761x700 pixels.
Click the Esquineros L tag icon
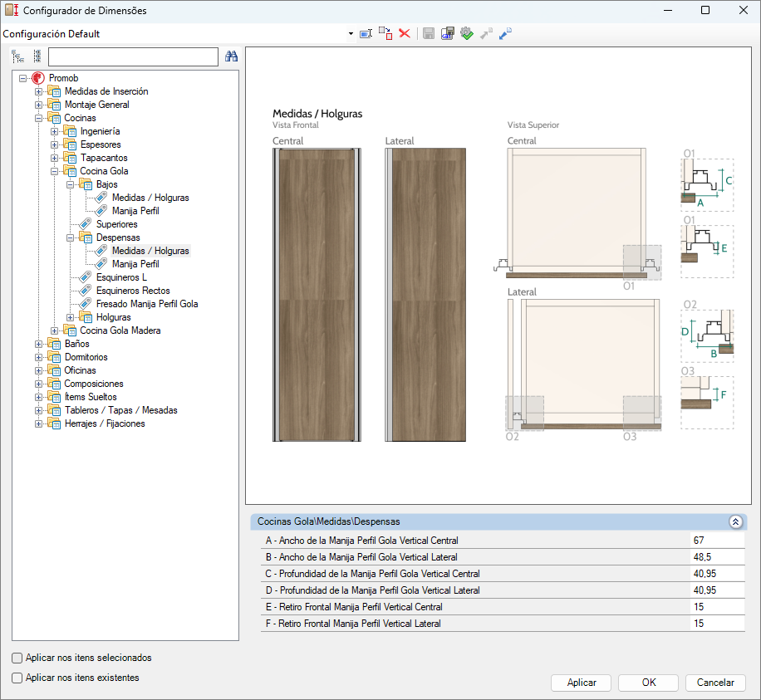[86, 277]
